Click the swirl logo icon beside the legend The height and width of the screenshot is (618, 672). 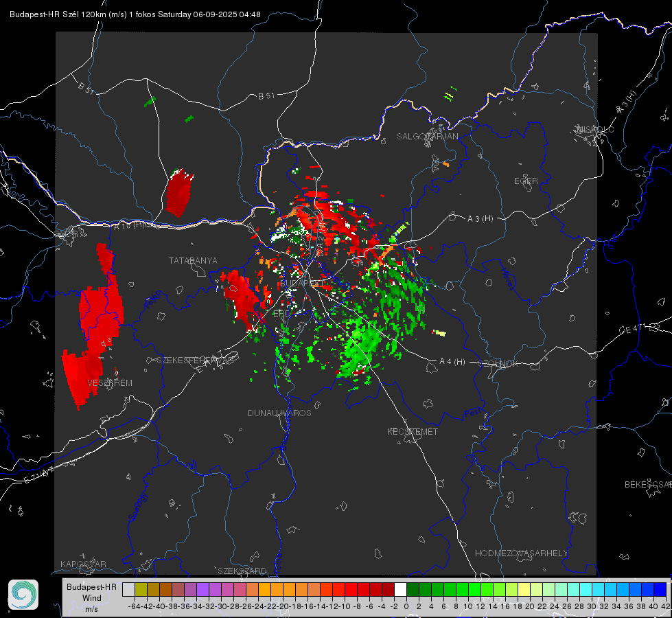pos(23,595)
